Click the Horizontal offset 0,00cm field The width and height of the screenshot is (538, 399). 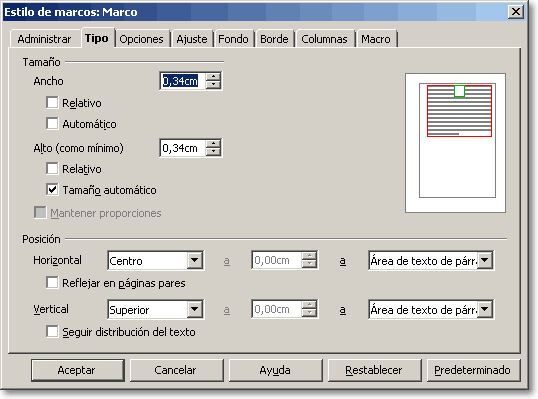[277, 260]
